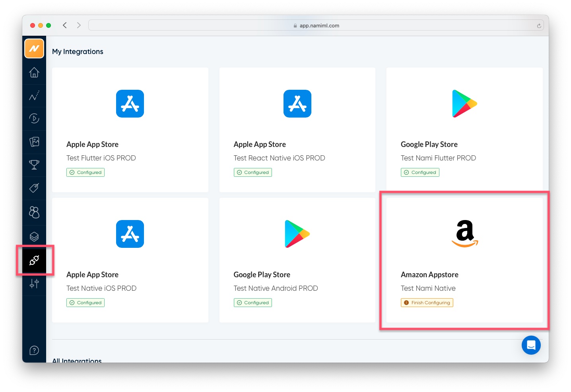Click the My Integrations heading
Viewport: 571px width, 392px height.
click(78, 52)
